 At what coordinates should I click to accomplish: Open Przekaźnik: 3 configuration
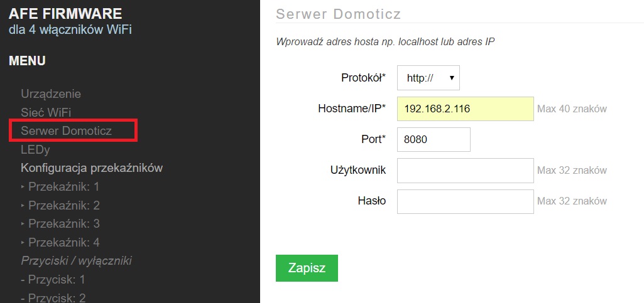(63, 224)
